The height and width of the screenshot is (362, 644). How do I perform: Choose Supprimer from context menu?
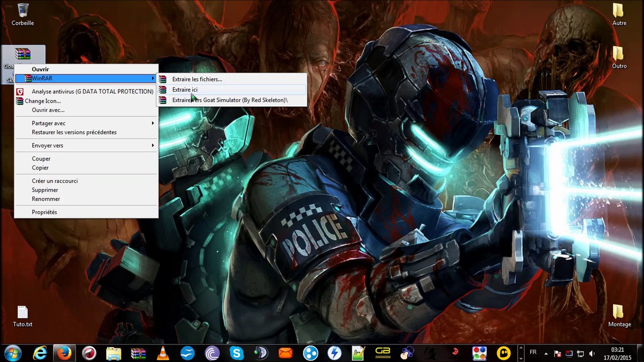86,190
